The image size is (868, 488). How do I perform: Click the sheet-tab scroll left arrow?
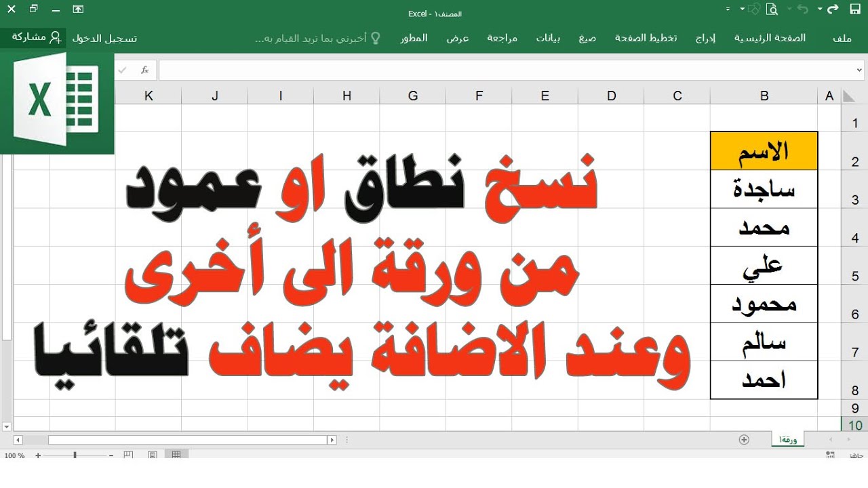[831, 440]
